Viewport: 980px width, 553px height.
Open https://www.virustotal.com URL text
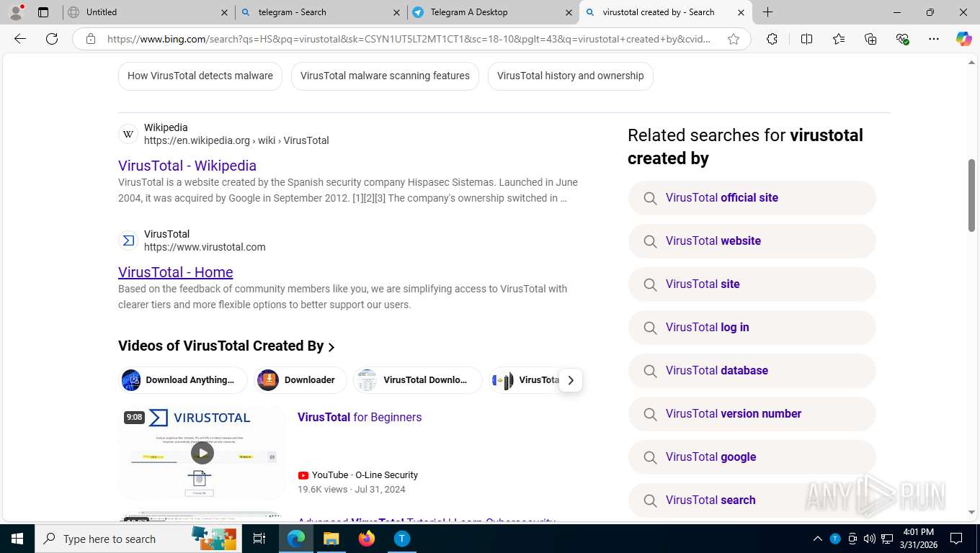(x=205, y=247)
